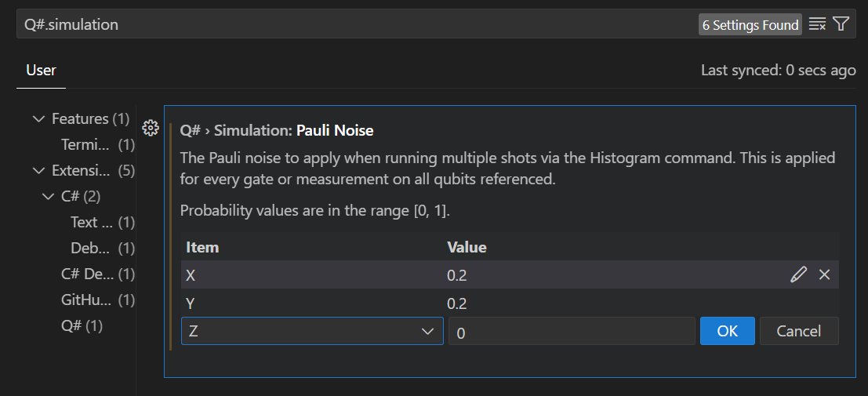
Task: Click the clear settings search input icon
Action: coord(817,24)
